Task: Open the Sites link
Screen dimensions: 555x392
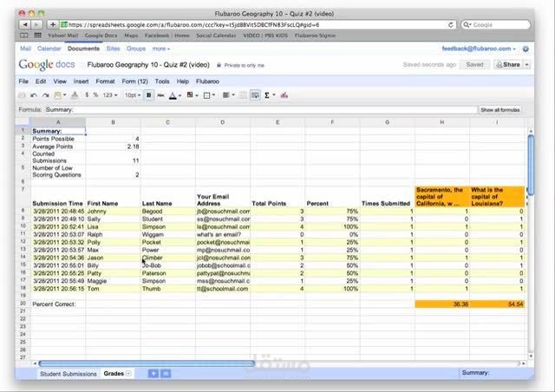Action: tap(114, 49)
